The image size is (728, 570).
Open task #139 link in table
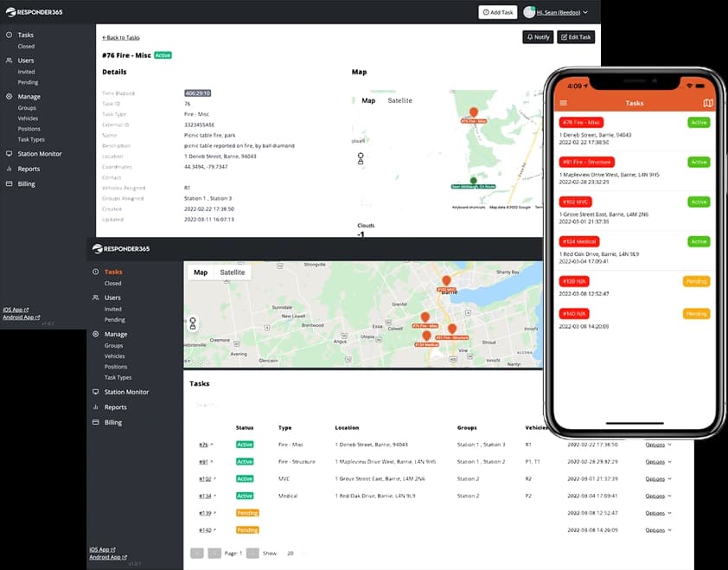pos(205,513)
